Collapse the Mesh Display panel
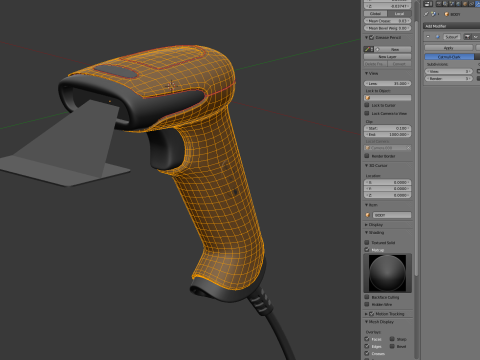This screenshot has width=480, height=360. [x=366, y=322]
